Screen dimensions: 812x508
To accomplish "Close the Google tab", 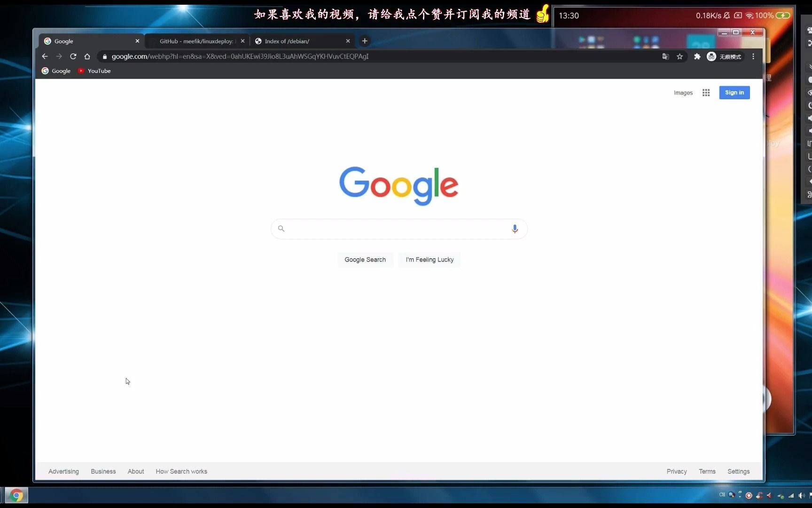I will (x=137, y=41).
